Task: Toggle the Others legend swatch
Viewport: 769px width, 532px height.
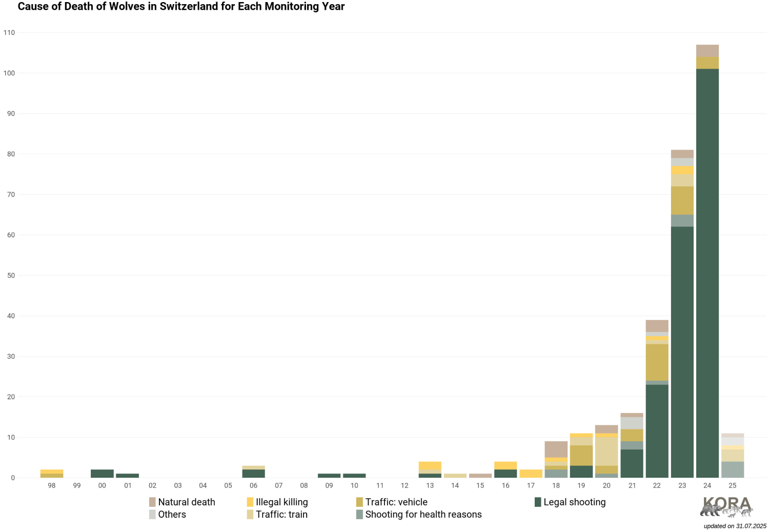Action: tap(152, 515)
